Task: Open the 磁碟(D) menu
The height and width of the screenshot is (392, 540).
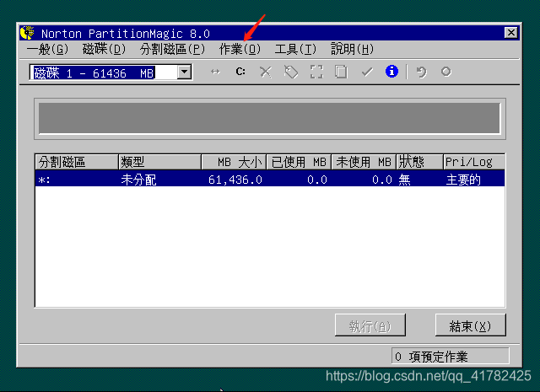Action: [x=104, y=49]
